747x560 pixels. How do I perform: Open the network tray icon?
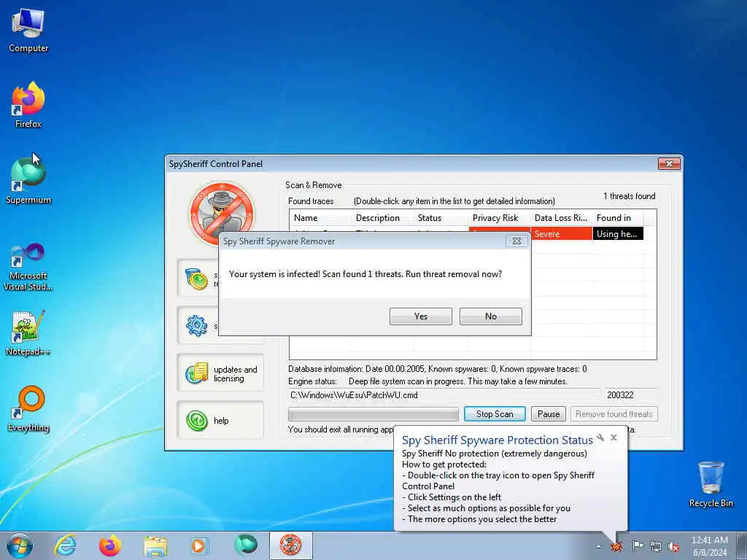point(656,546)
